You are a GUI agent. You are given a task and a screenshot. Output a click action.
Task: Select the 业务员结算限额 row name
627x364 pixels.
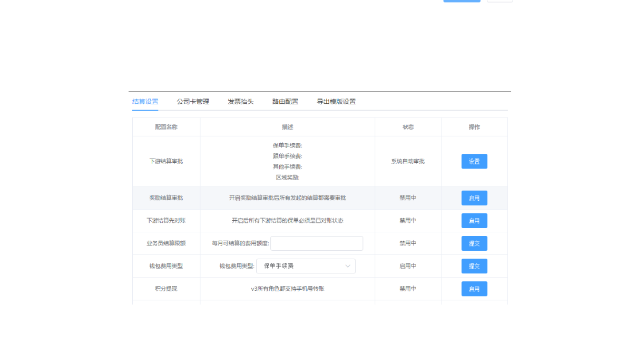pos(166,243)
